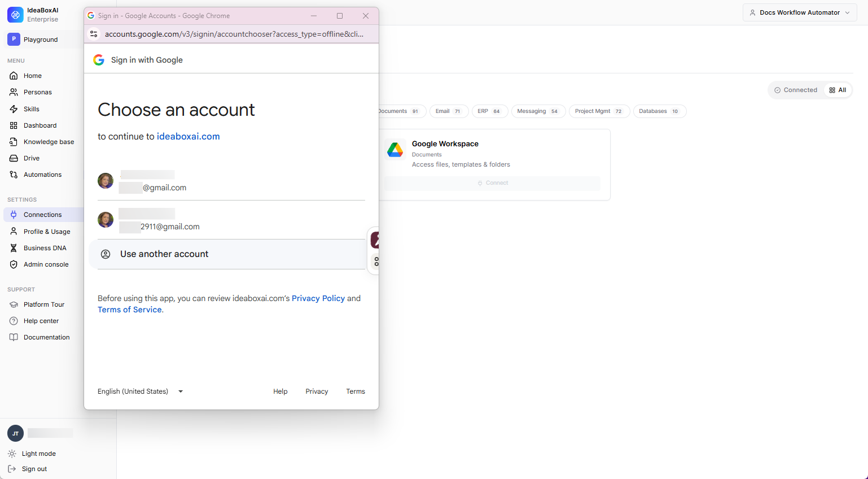Click the address bar URL field
Screen dimensions: 868x479
tap(234, 34)
